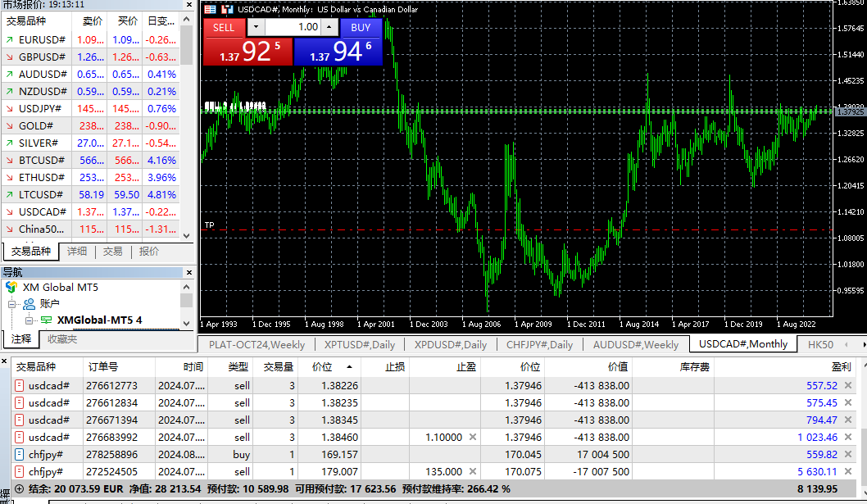Open CHFJPY#,Daily chart tab
This screenshot has width=867, height=504.
pos(540,345)
